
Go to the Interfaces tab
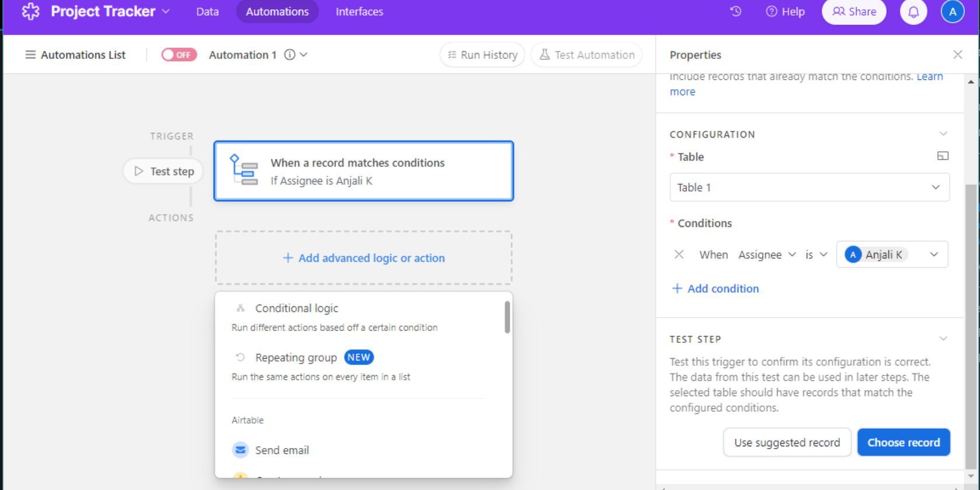pos(359,11)
